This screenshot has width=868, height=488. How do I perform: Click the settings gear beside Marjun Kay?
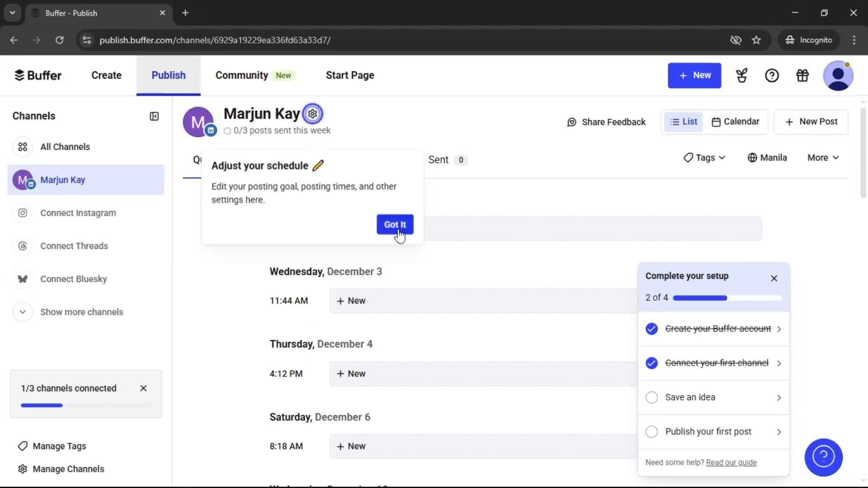click(313, 113)
